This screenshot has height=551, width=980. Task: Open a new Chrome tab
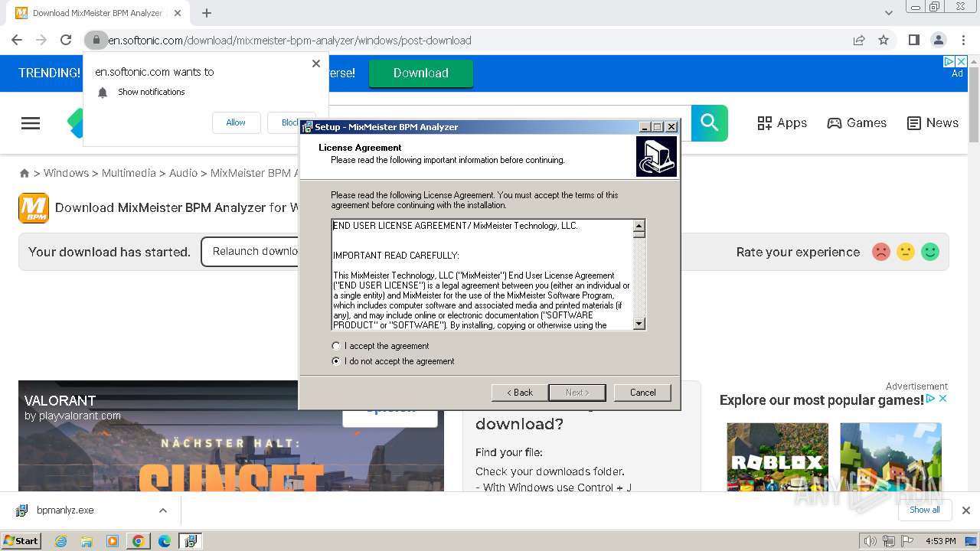point(207,13)
